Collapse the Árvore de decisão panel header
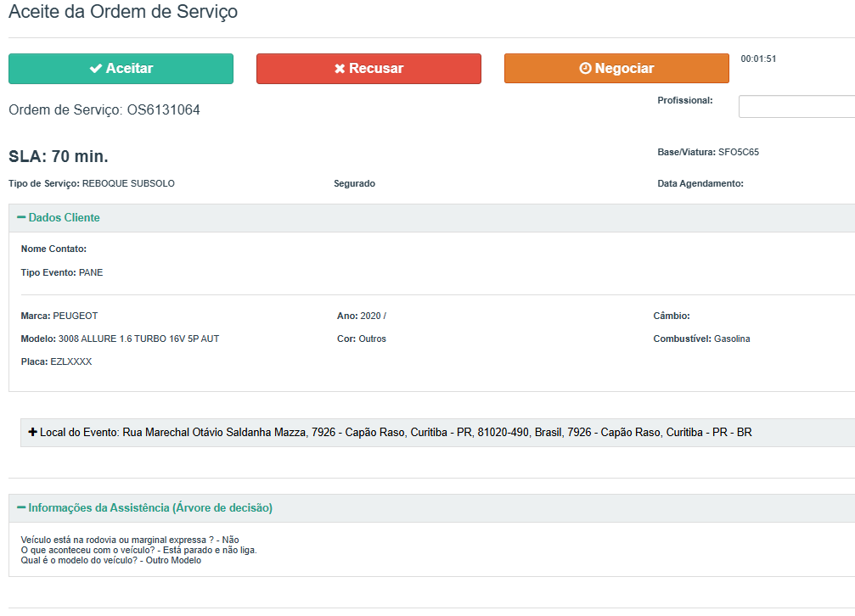855x616 pixels. pos(150,508)
